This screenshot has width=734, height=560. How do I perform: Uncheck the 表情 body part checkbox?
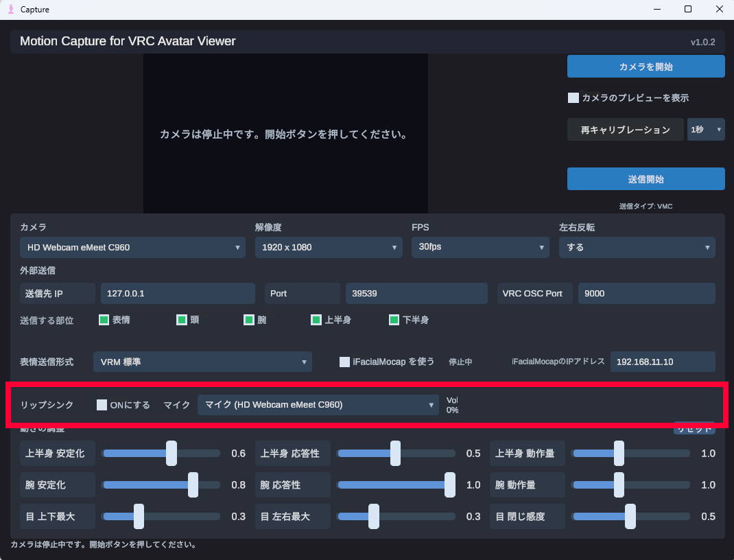[104, 320]
